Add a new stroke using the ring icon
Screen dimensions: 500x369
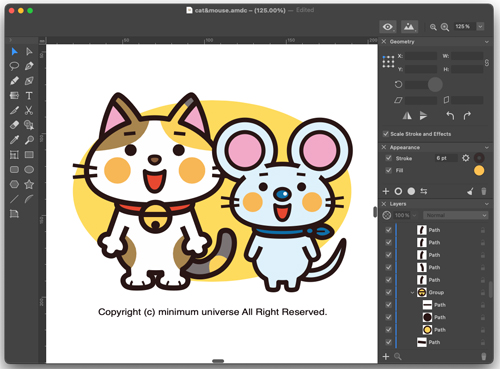pos(398,191)
